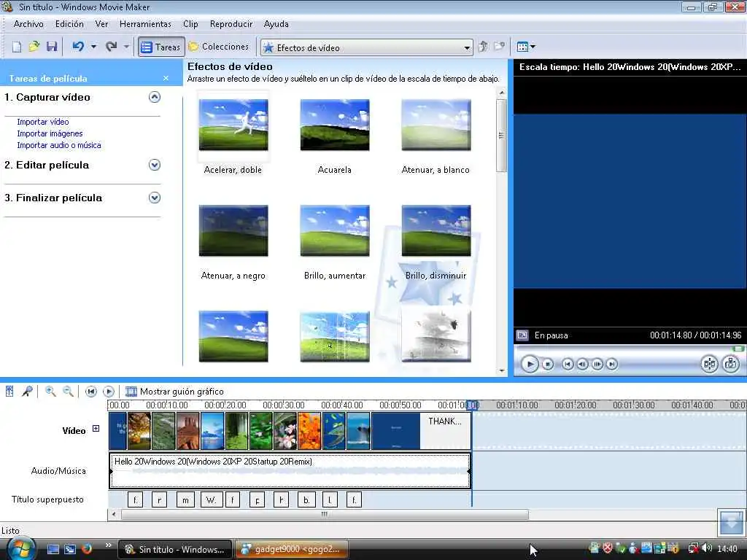Viewport: 747px width, 560px height.
Task: Select the Acuarela effect thumbnail
Action: pyautogui.click(x=335, y=125)
